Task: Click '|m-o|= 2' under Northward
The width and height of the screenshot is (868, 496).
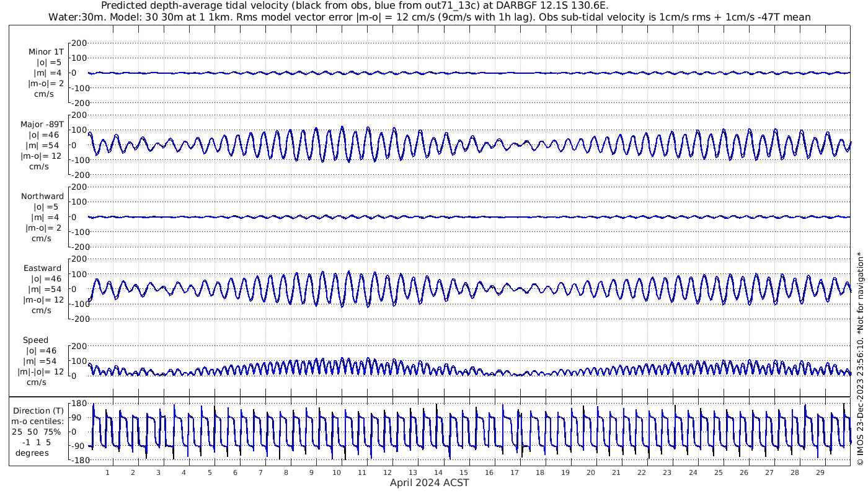Action: coord(43,228)
